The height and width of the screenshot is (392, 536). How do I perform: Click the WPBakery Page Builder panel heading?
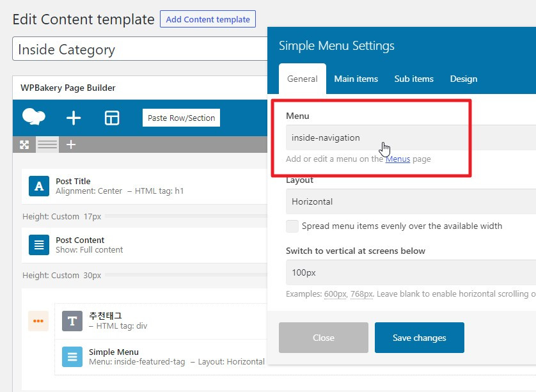click(x=68, y=88)
